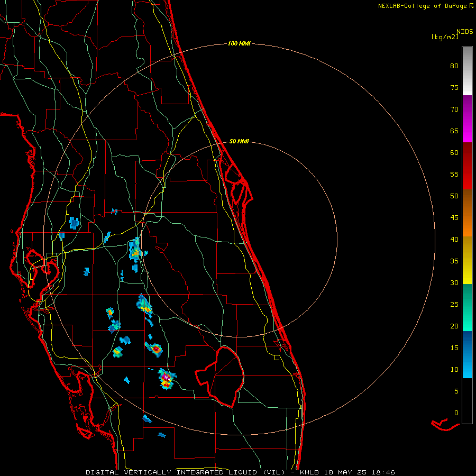The image size is (476, 476).
Task: Click the 40 value on color scale
Action: tap(454, 239)
